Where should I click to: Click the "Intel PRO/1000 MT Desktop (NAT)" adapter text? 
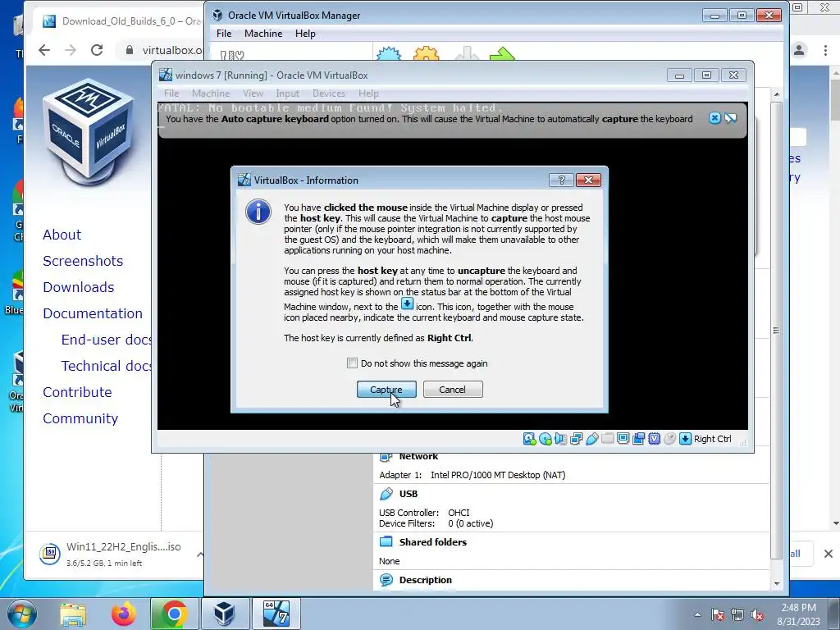(498, 475)
